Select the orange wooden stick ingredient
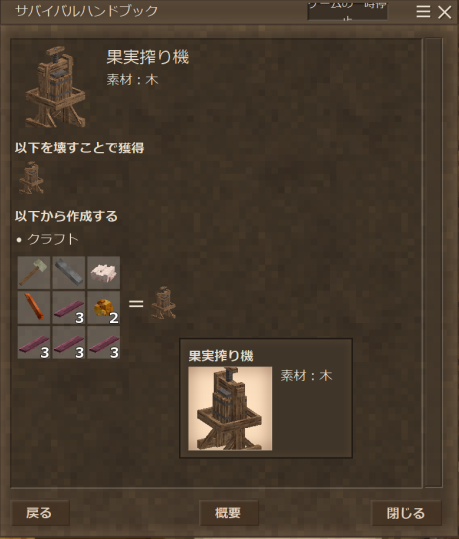This screenshot has height=539, width=459. [x=34, y=307]
